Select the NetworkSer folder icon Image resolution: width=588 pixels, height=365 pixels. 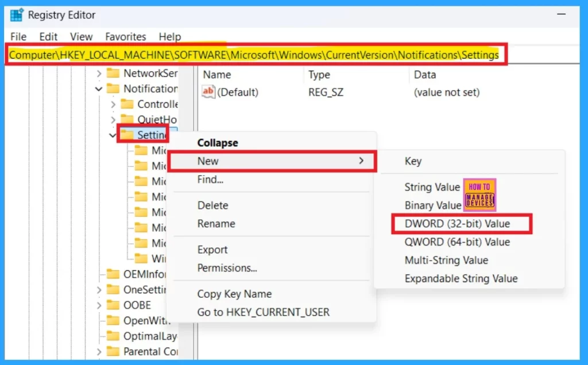click(x=113, y=73)
